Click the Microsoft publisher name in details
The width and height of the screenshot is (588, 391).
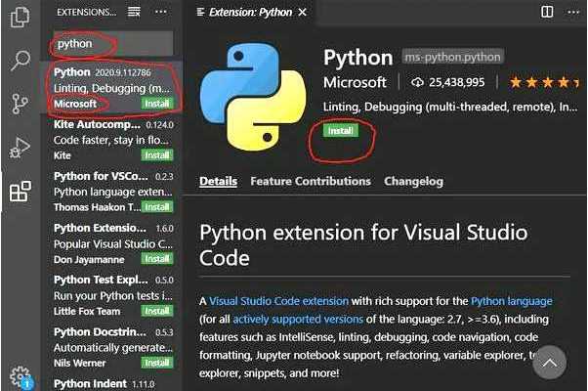point(355,82)
